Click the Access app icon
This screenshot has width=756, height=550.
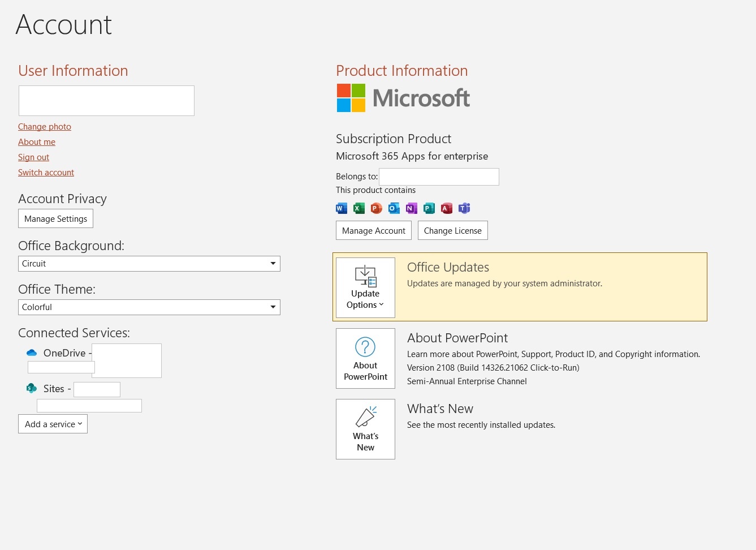[447, 208]
